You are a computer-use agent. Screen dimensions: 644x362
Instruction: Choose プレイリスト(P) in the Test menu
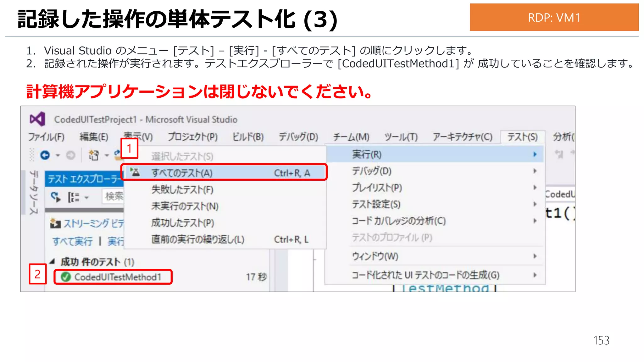[x=435, y=188]
